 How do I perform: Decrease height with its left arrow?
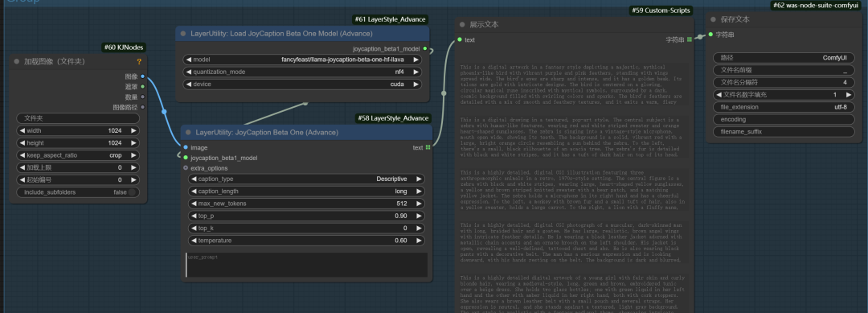coord(23,143)
